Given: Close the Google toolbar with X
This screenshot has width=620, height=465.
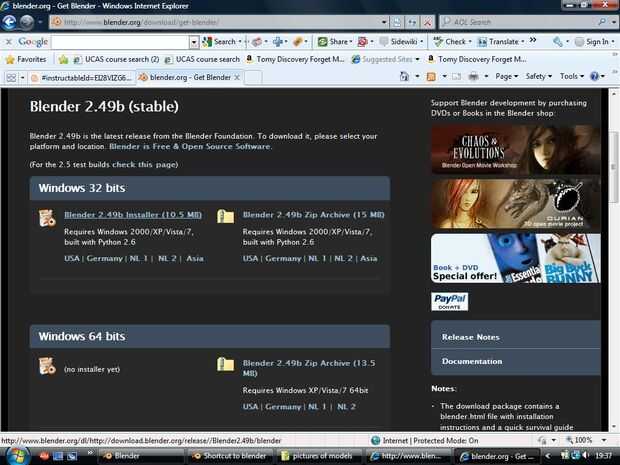Looking at the screenshot, I should 9,42.
